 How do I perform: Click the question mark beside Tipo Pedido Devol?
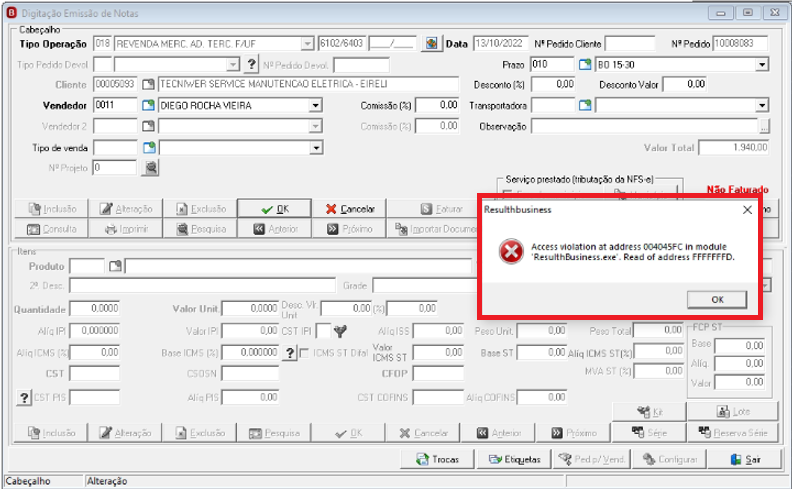pos(251,64)
